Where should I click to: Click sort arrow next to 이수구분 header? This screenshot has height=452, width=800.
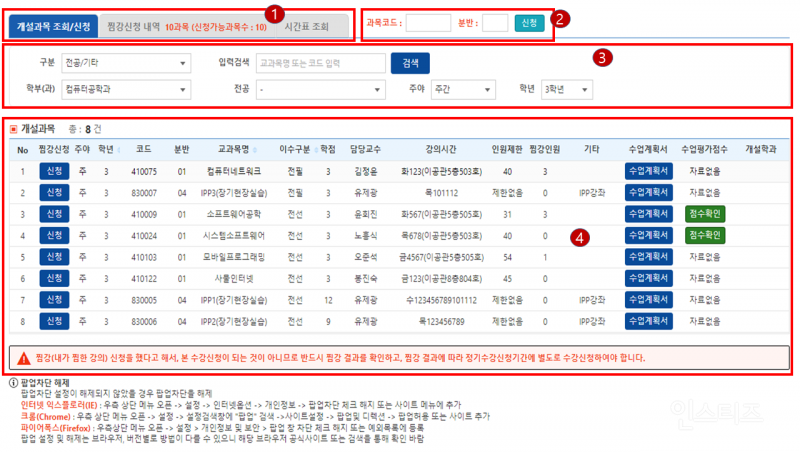pos(315,150)
